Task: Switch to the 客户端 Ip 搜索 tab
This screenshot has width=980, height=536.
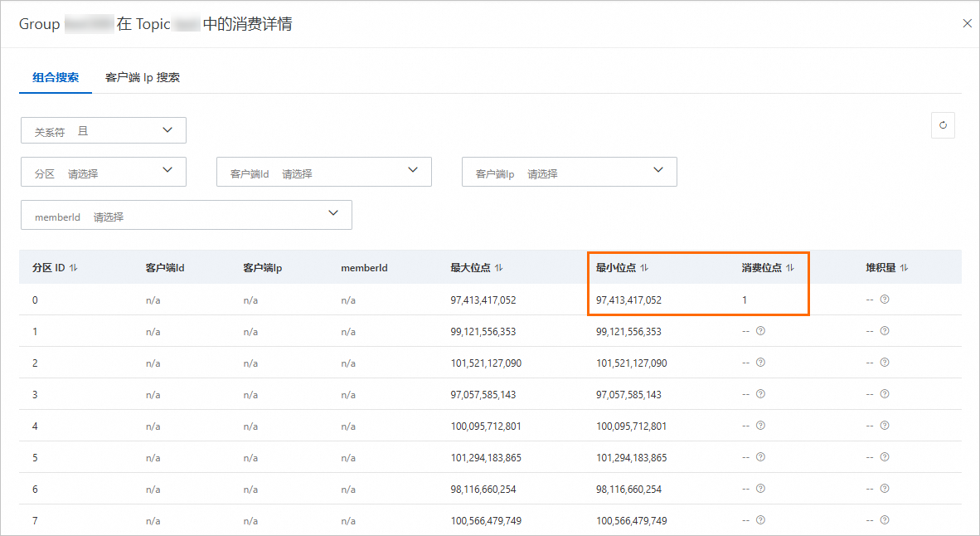Action: pos(143,77)
